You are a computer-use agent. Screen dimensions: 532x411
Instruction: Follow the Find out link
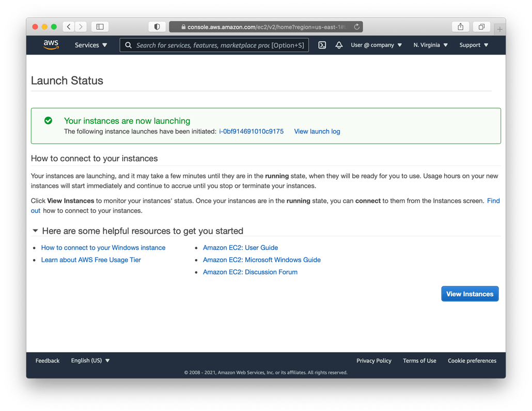coord(493,201)
